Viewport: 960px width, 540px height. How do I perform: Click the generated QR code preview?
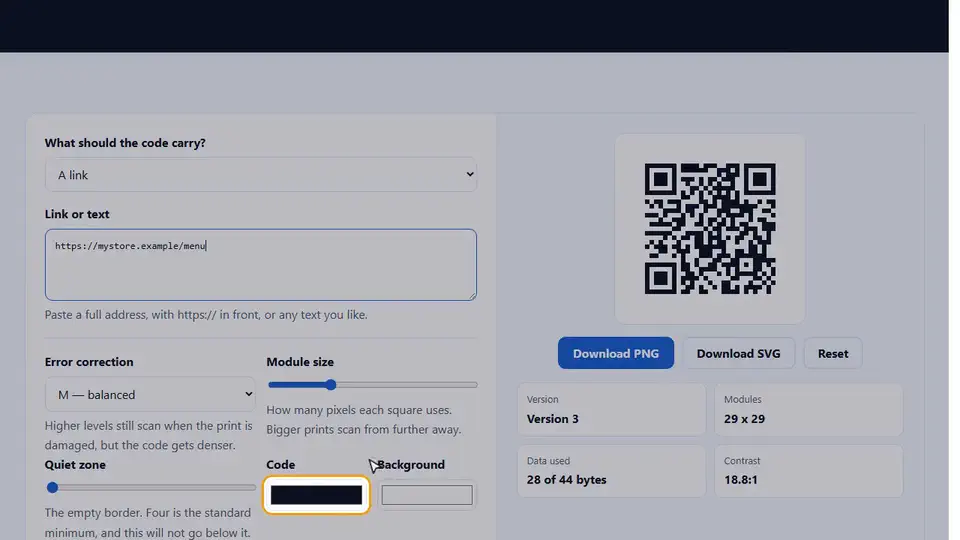click(710, 228)
